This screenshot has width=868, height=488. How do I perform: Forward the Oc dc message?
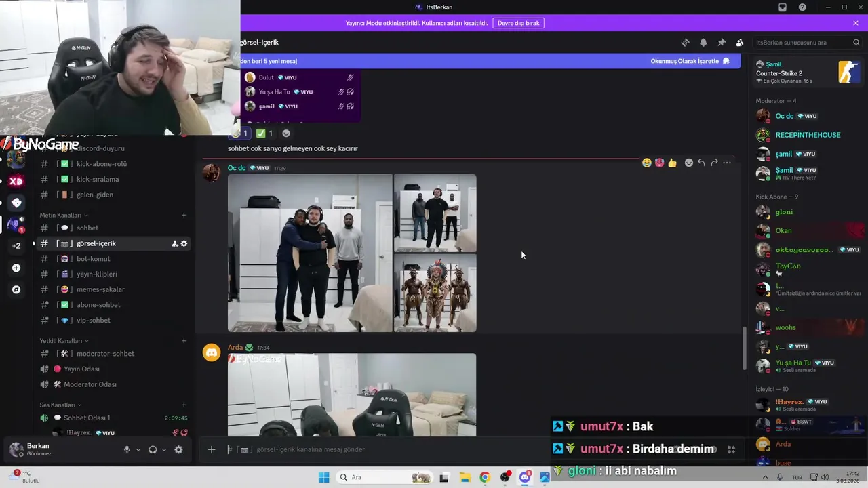[x=714, y=163]
